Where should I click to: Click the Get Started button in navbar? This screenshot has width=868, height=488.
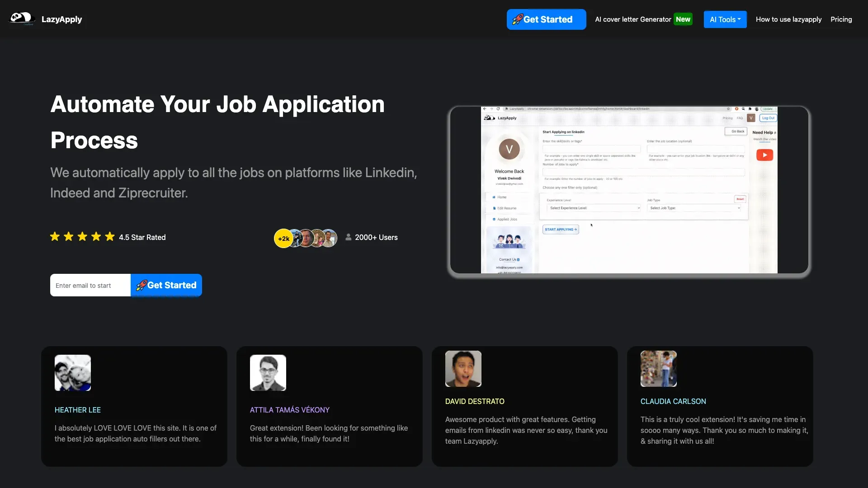click(546, 19)
